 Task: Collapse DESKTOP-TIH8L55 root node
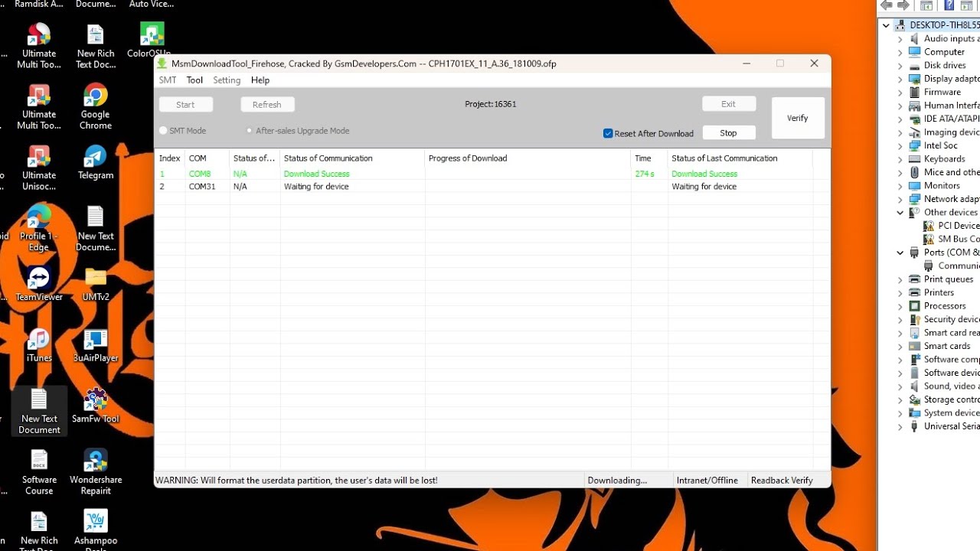(x=886, y=25)
